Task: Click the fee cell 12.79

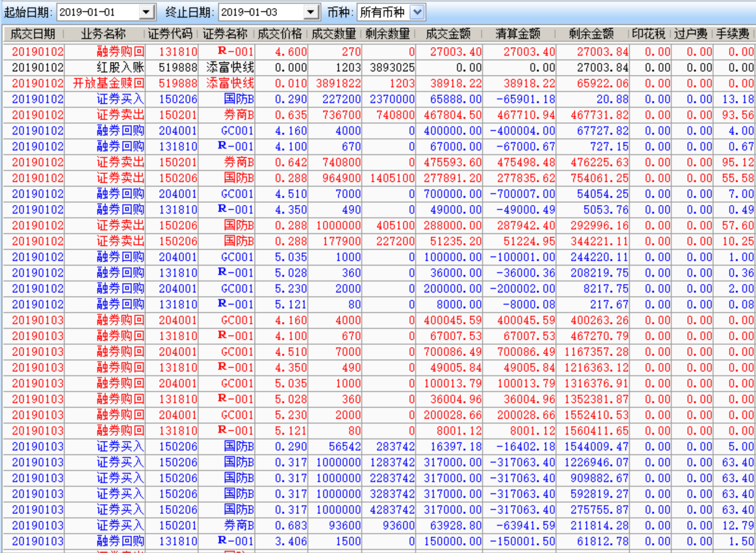Action: click(x=735, y=525)
